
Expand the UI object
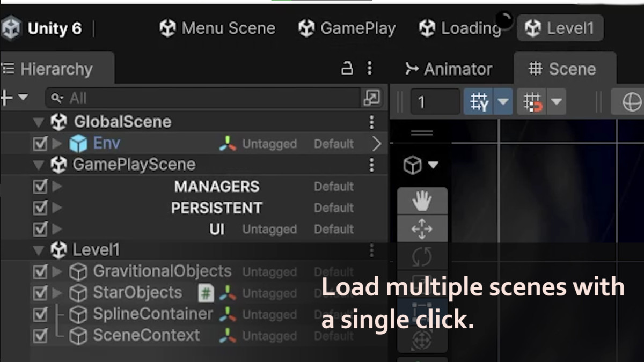tap(57, 230)
